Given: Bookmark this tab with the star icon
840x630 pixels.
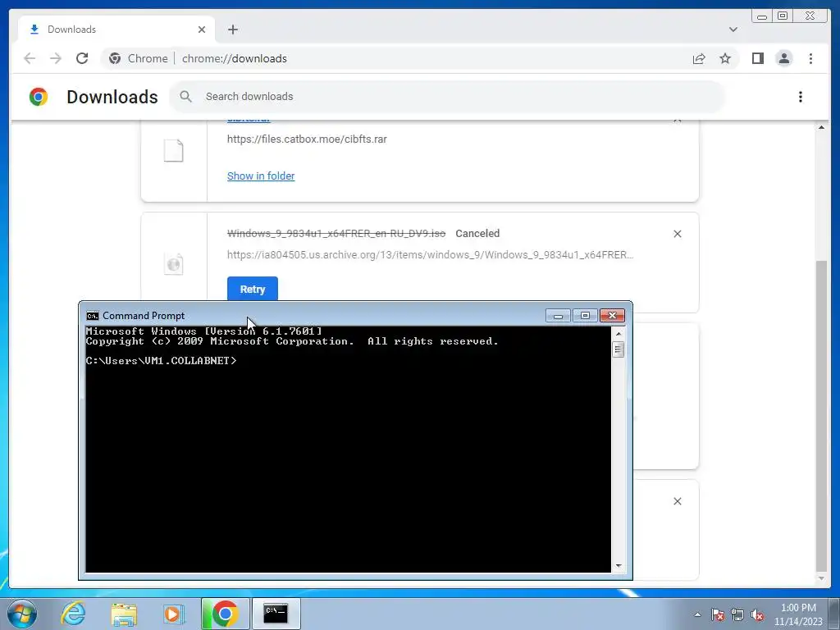Looking at the screenshot, I should coord(725,58).
